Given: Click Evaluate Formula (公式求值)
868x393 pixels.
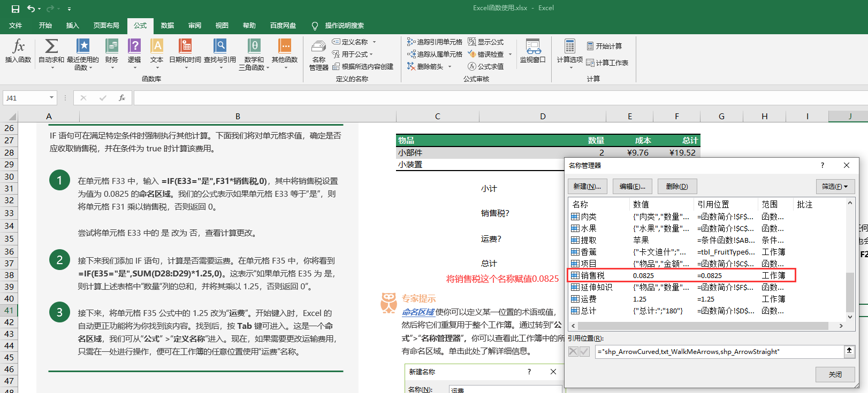Looking at the screenshot, I should coord(486,66).
